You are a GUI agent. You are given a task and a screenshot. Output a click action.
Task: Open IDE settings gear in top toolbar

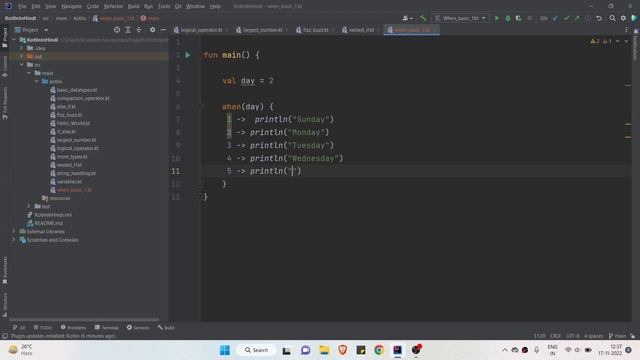coord(623,18)
